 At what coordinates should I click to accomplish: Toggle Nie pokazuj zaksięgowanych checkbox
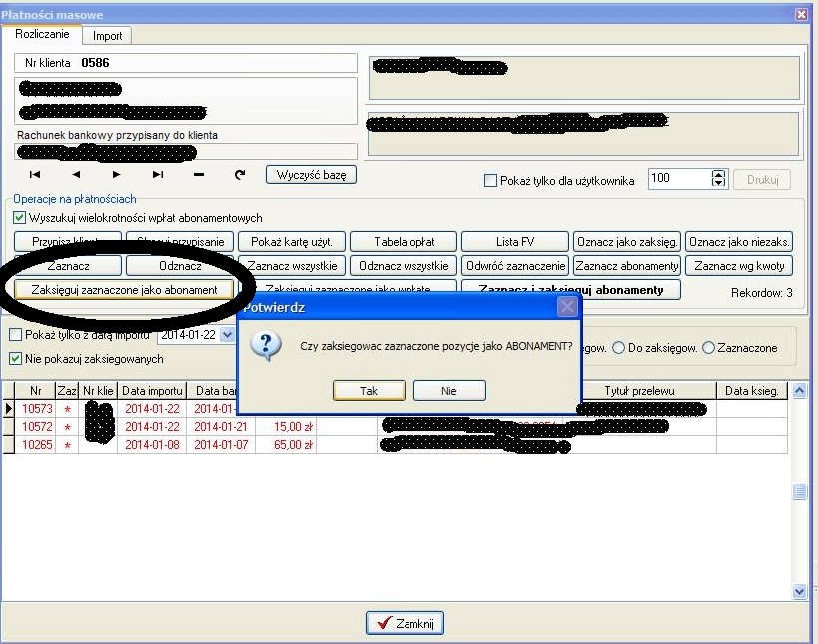point(15,359)
